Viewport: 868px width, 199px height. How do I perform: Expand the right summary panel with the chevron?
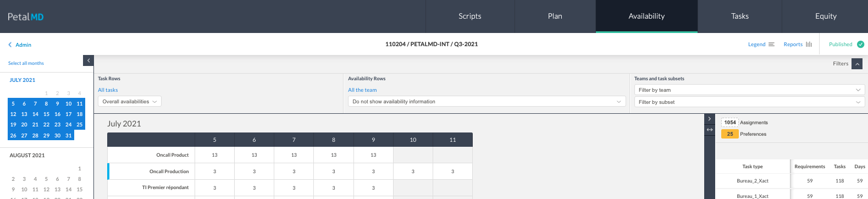[x=710, y=119]
